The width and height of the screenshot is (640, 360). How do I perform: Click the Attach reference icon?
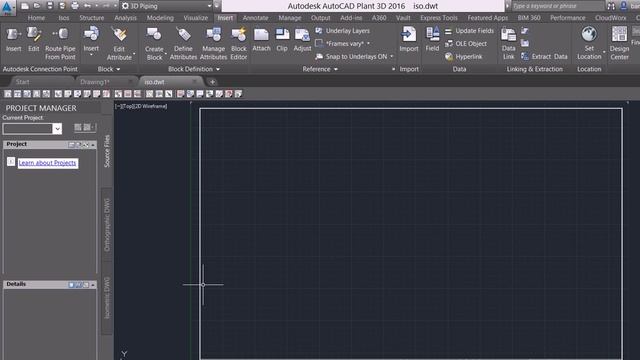click(x=261, y=34)
